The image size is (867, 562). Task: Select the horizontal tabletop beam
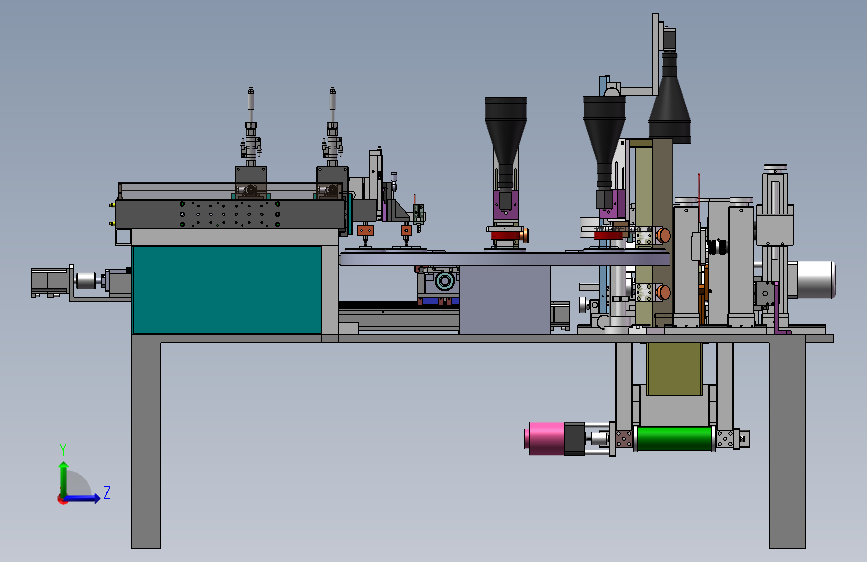pos(482,338)
